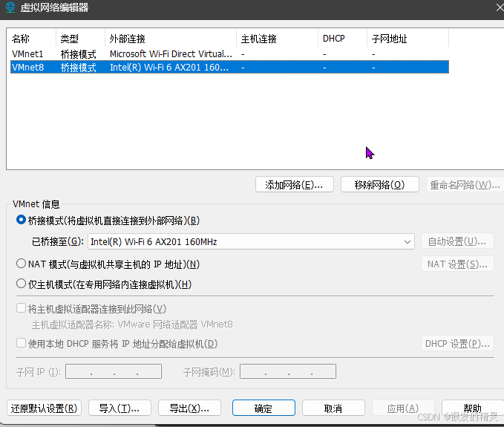Click the 重命名网络(W)... button
This screenshot has height=427, width=504.
click(465, 185)
